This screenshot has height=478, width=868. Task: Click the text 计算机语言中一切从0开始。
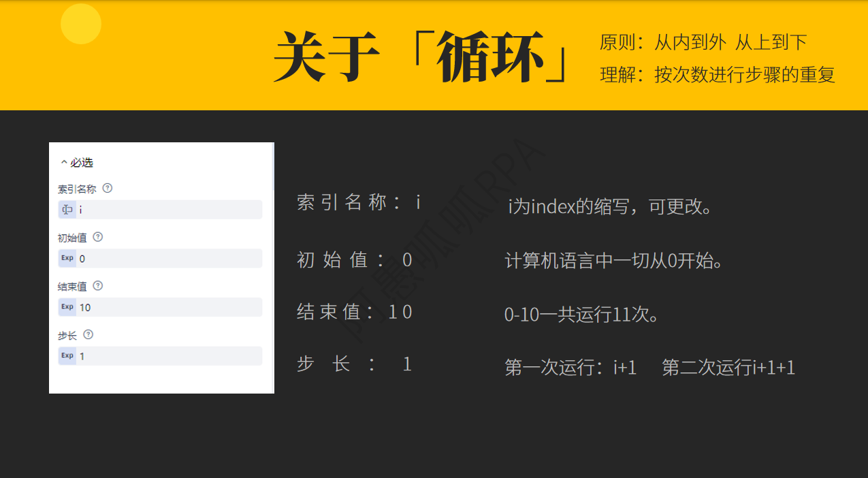click(x=613, y=260)
